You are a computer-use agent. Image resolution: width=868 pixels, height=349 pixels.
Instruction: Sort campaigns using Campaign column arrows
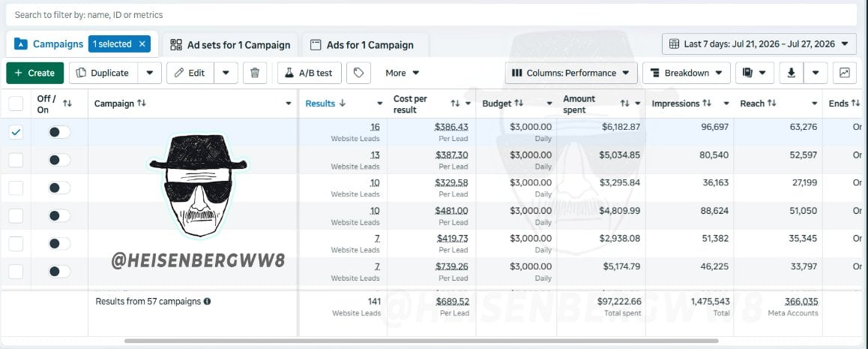point(142,104)
